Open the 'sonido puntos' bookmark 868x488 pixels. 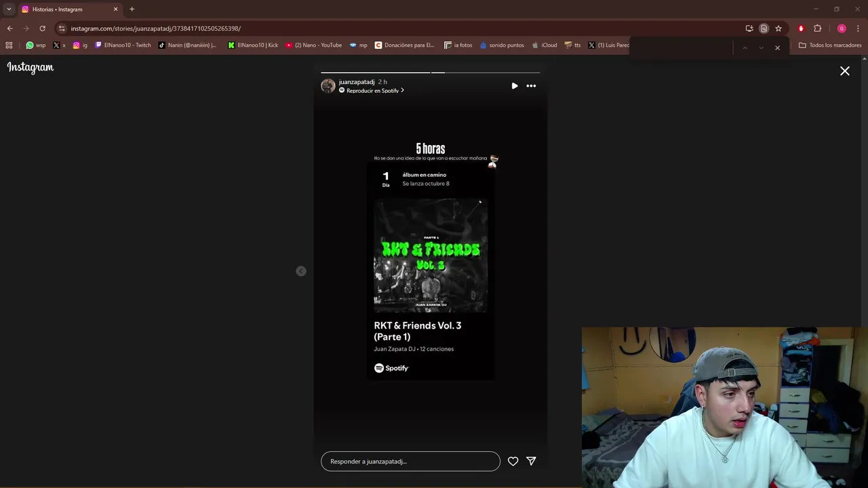(x=502, y=45)
